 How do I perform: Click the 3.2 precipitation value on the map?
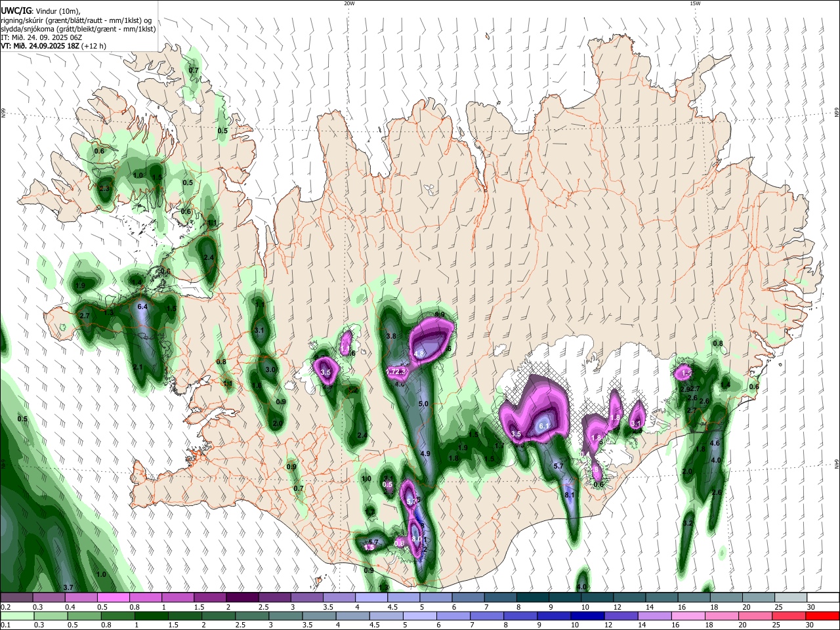688,523
